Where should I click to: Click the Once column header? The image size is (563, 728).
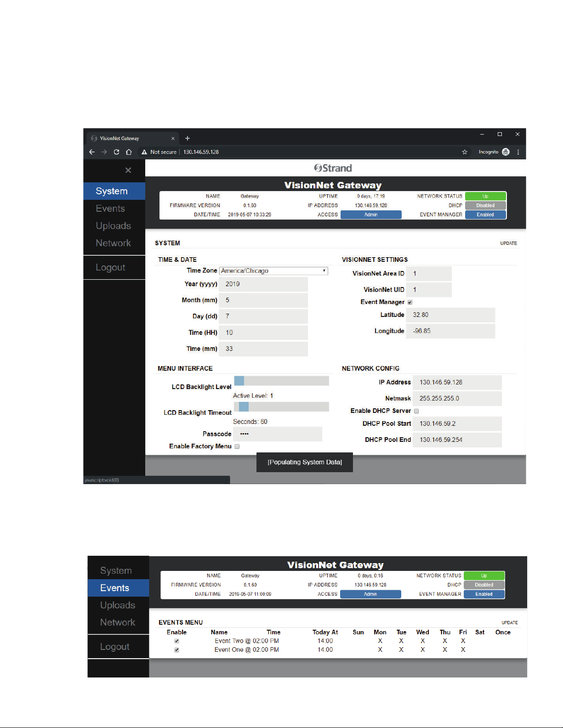503,632
